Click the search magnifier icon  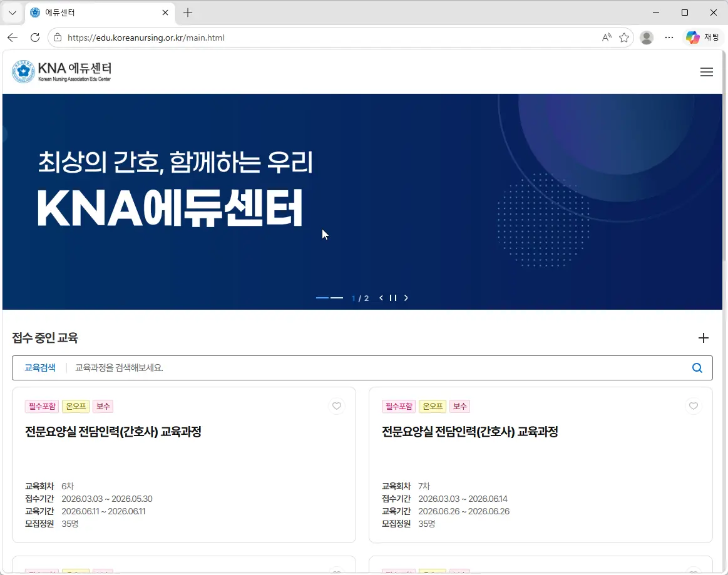[697, 368]
